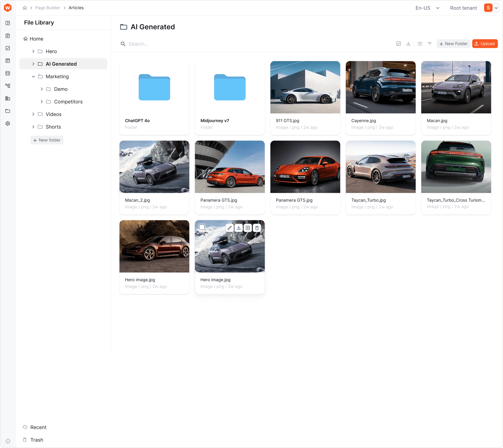Click the Upload button

click(x=484, y=43)
